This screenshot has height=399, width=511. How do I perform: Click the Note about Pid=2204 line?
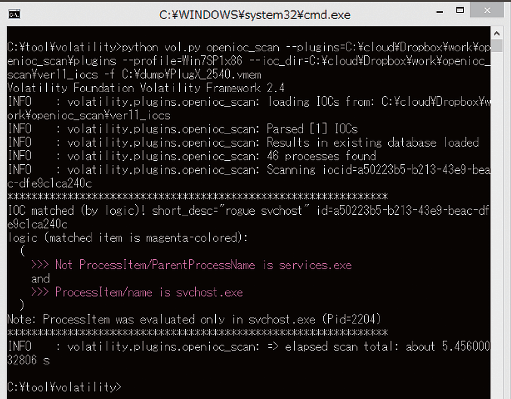(x=194, y=320)
